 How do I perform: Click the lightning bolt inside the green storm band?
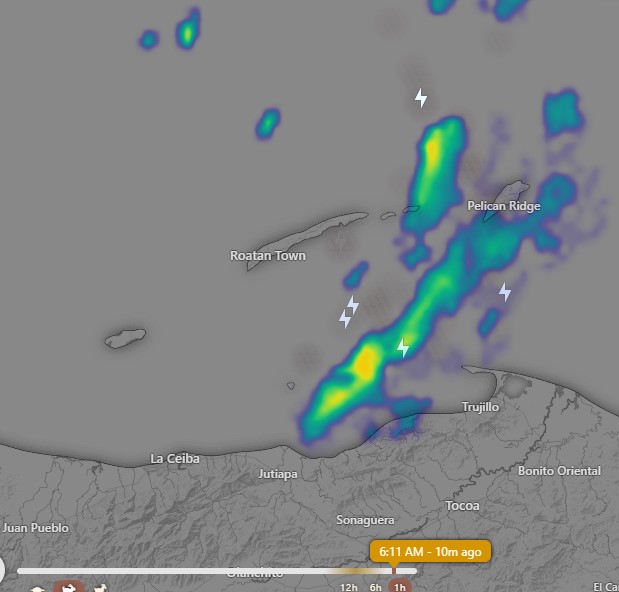[403, 348]
